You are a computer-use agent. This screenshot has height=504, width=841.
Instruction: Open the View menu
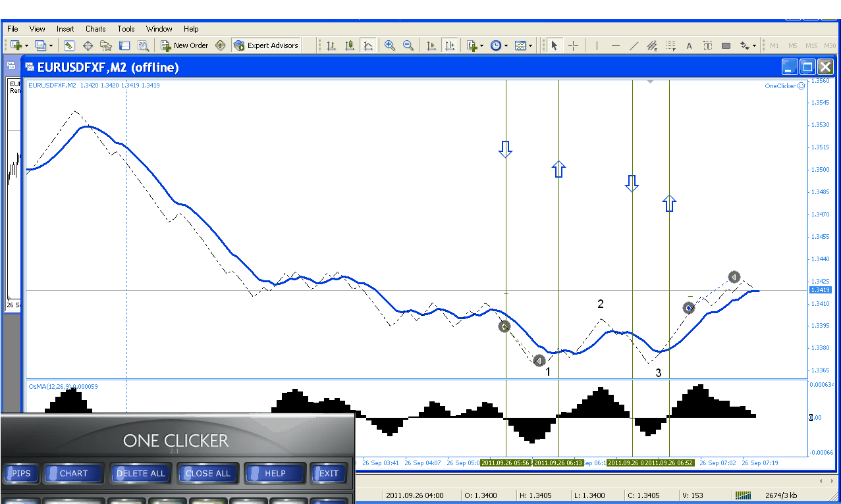click(38, 29)
